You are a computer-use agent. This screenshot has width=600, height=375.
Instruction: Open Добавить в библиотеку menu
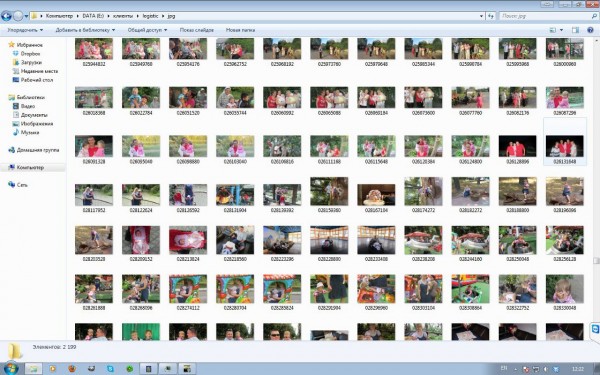pos(85,30)
